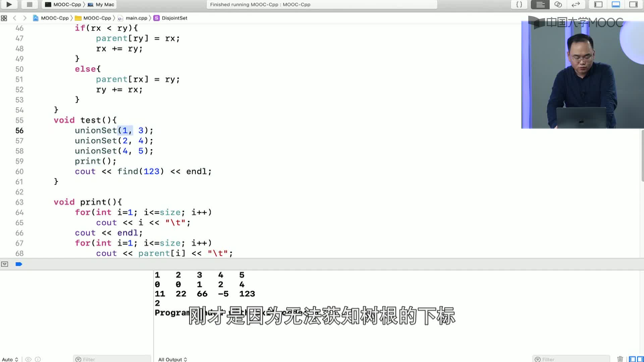Open the Auto variables view dropdown

point(10,359)
